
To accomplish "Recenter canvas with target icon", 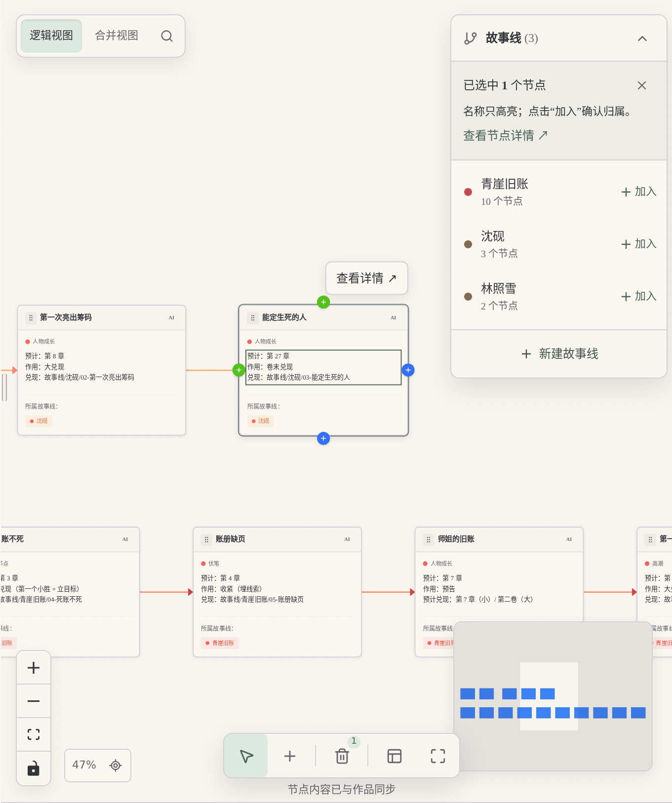I will coord(116,765).
